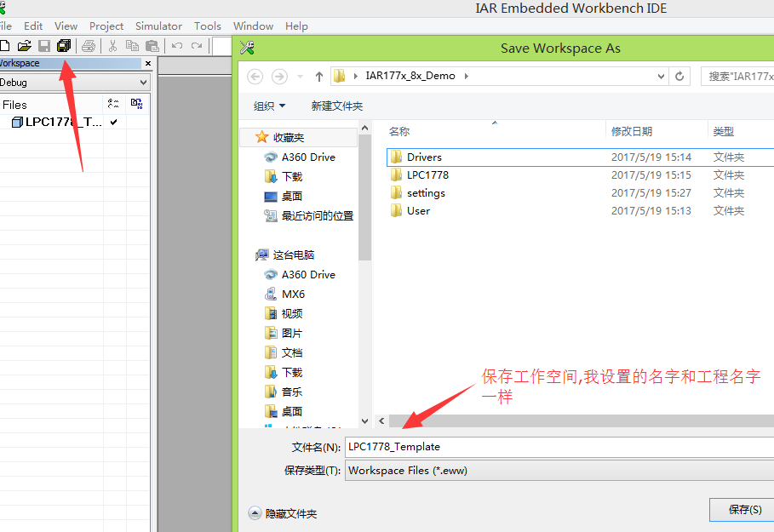Open the Edit menu
This screenshot has width=774, height=532.
coord(33,26)
